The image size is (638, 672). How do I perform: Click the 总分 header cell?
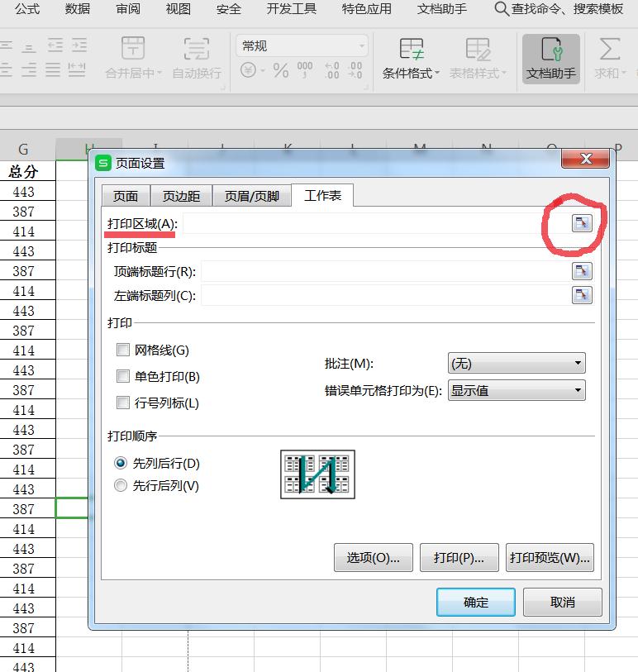tap(24, 171)
